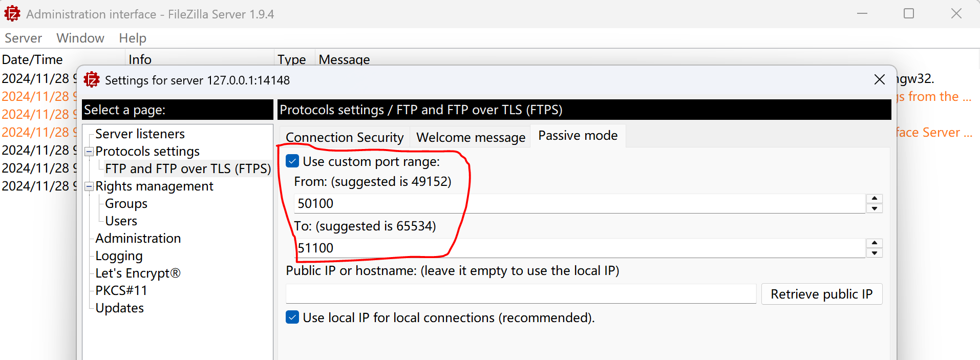Uncheck Use custom port range checkbox
The width and height of the screenshot is (980, 360).
coord(292,161)
